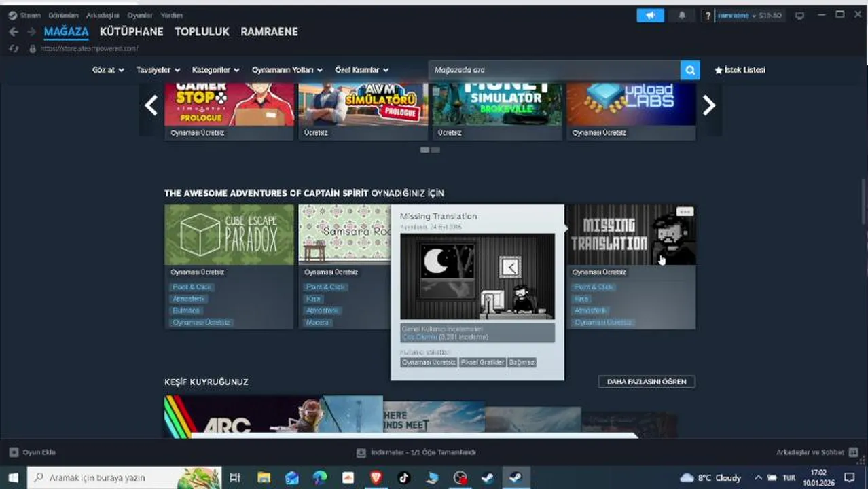Select the second carousel page indicator dot
Viewport: 868px width, 489px height.
[435, 150]
